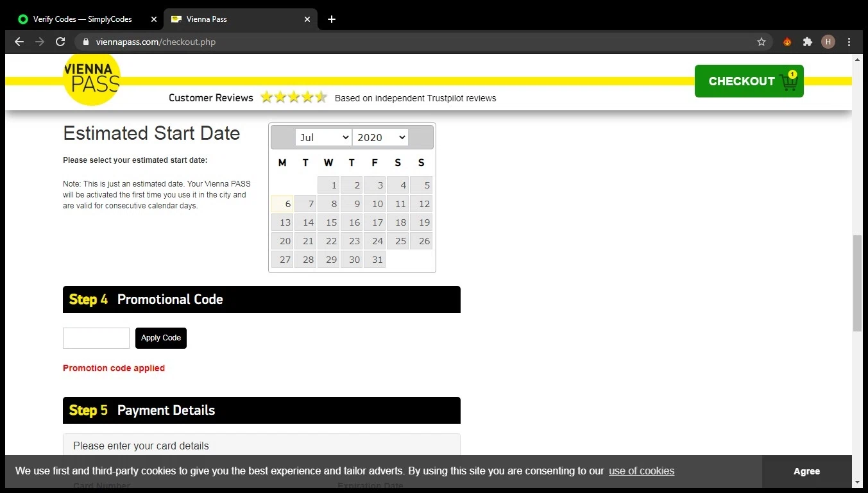
Task: Reload the page with refresh icon
Action: click(60, 42)
